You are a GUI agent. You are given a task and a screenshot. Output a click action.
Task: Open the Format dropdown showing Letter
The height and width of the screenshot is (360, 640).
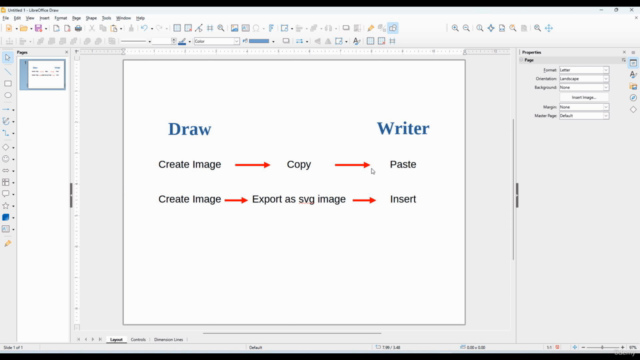[584, 70]
